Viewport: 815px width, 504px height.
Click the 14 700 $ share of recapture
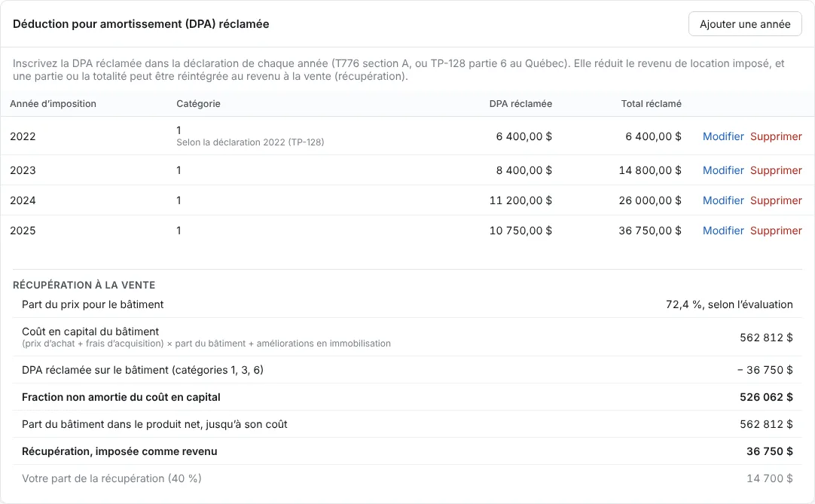(770, 478)
